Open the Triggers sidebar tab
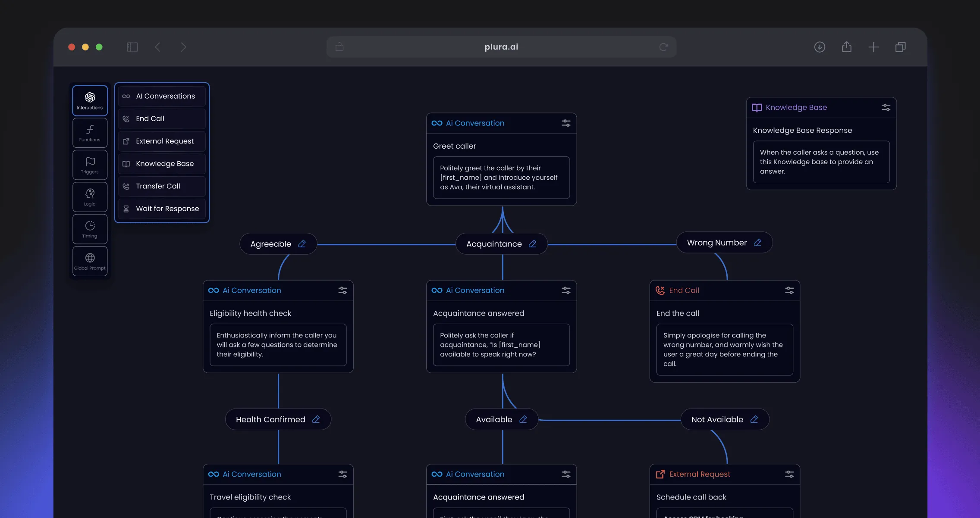This screenshot has height=518, width=980. tap(90, 165)
